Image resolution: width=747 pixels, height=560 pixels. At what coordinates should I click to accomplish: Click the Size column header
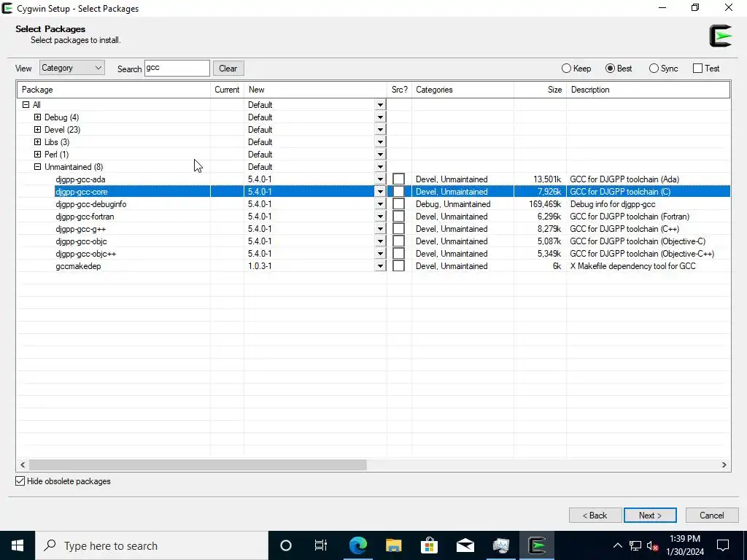point(541,90)
